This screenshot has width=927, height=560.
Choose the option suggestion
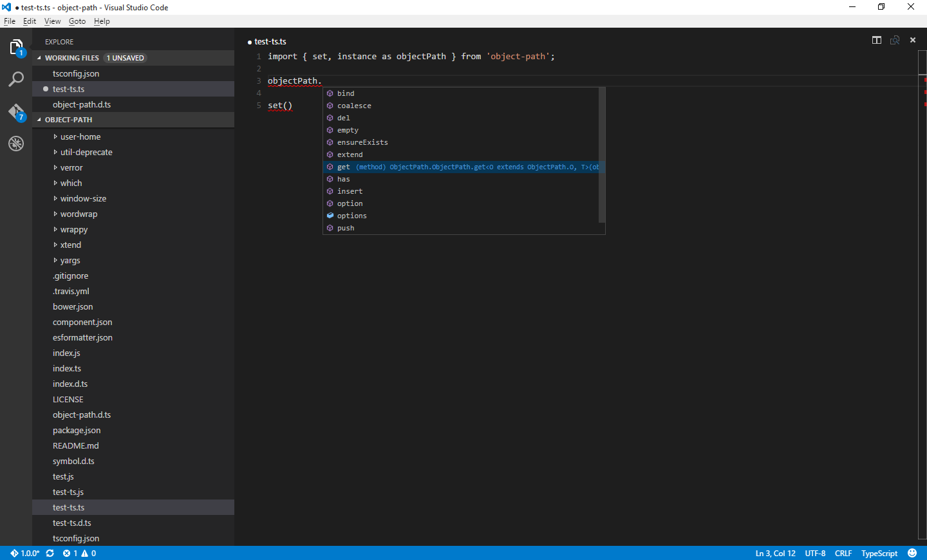(x=461, y=203)
